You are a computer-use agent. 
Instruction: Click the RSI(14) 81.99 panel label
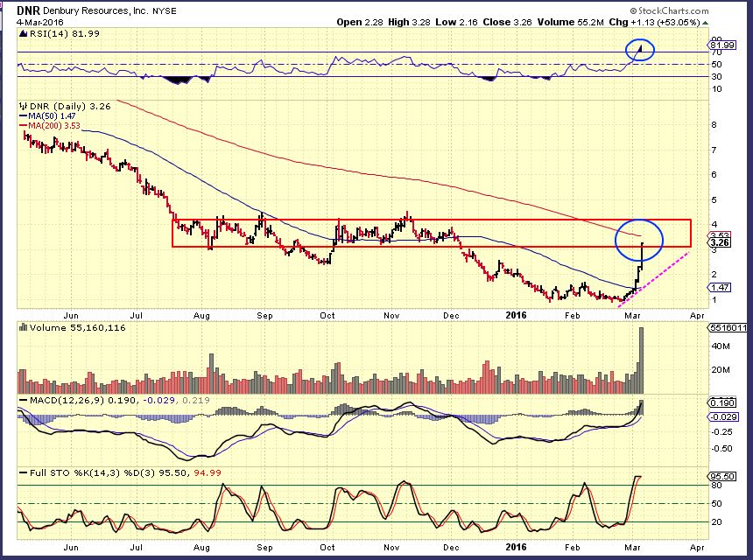point(64,33)
